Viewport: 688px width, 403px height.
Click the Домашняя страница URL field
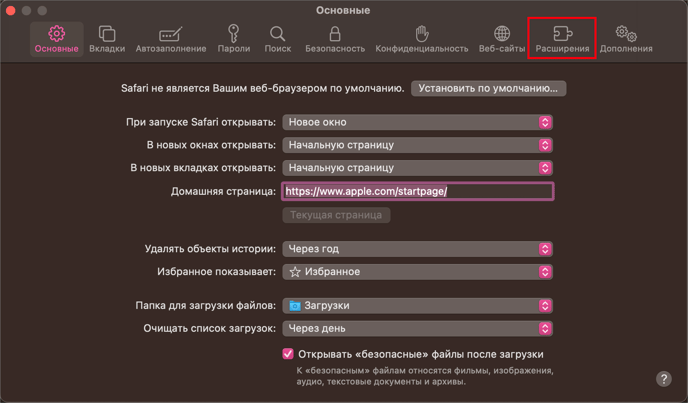tap(418, 191)
